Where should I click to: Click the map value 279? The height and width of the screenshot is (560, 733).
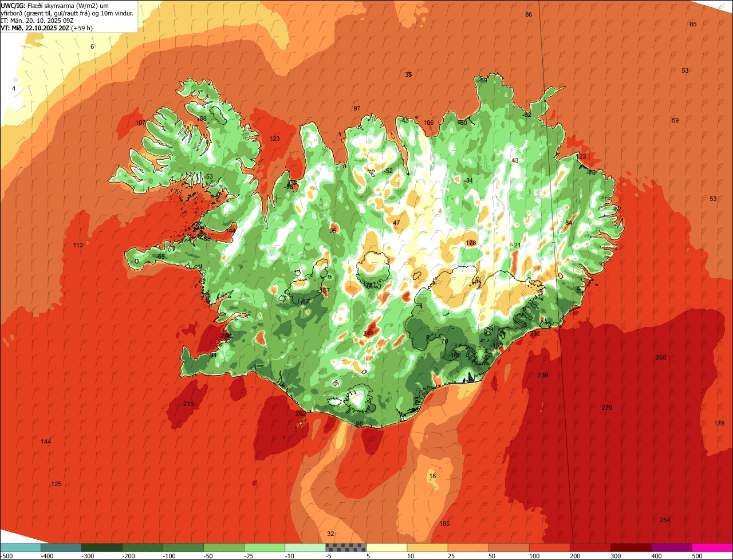pos(607,408)
